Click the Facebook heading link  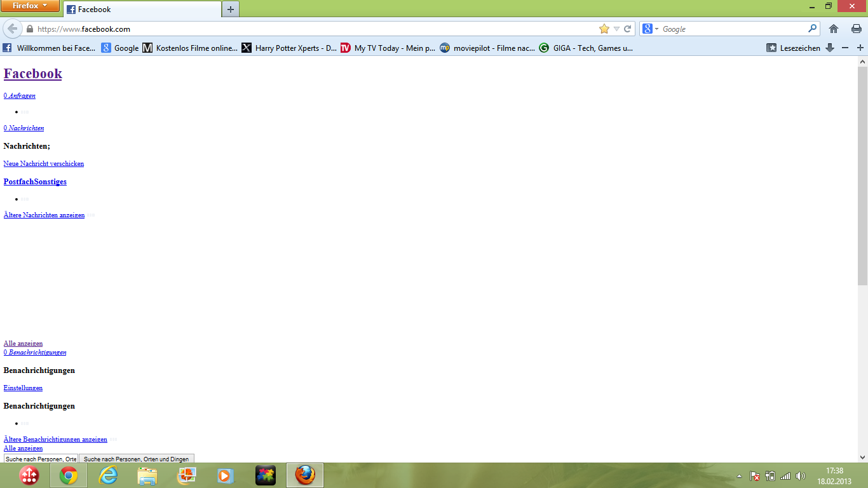(x=33, y=73)
